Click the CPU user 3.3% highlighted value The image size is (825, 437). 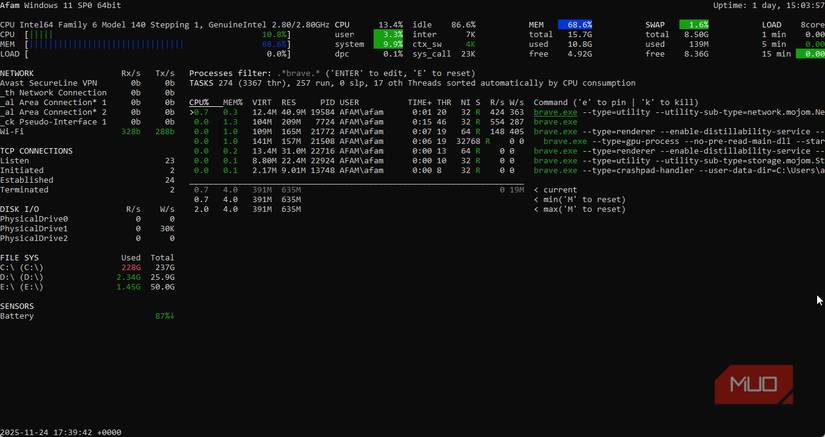click(x=388, y=35)
